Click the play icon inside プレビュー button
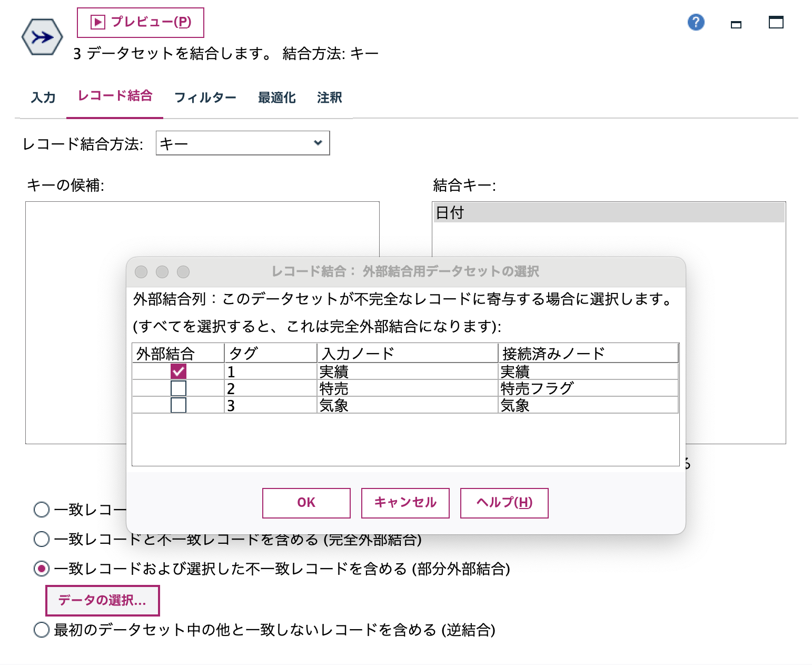812x665 pixels. coord(97,22)
